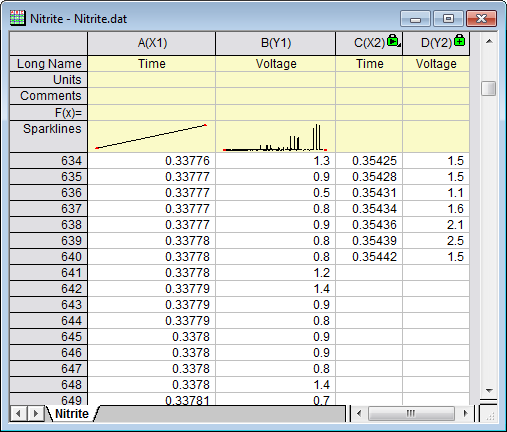Click the Time sparkline thumbnail in column A
The height and width of the screenshot is (432, 507).
click(152, 137)
